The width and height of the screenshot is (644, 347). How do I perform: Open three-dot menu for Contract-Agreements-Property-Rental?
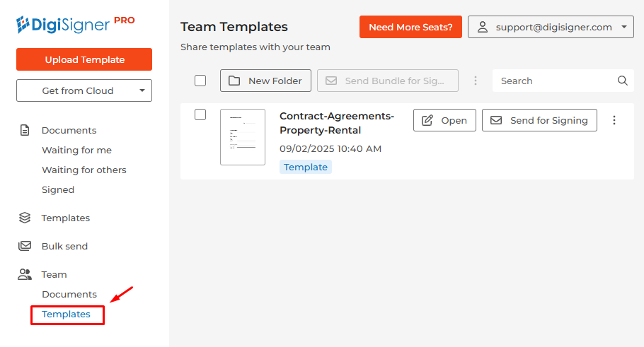tap(614, 120)
